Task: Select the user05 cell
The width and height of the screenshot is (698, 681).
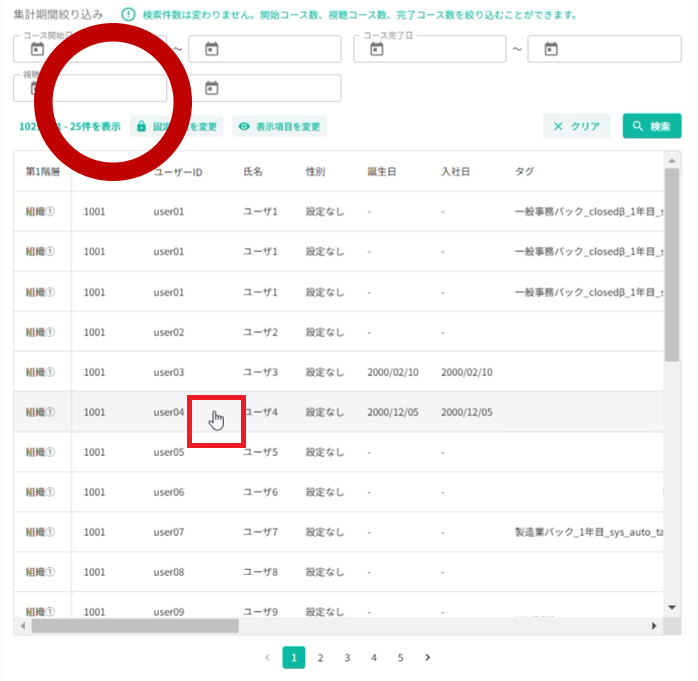Action: (x=169, y=453)
